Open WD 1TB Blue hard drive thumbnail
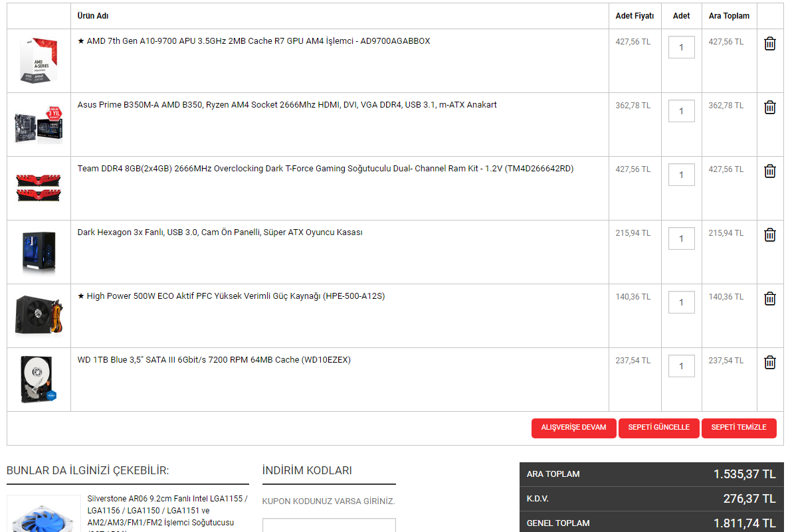 [x=39, y=379]
